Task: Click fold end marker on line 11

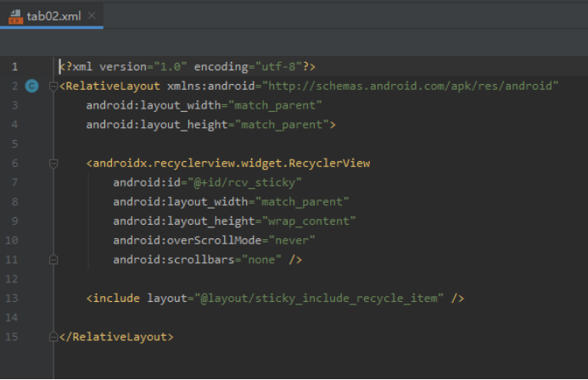Action: coord(53,260)
